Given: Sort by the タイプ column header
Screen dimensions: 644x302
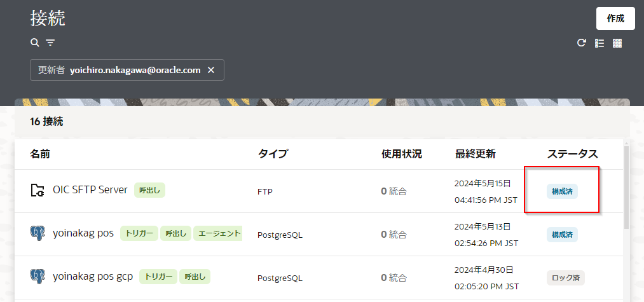Looking at the screenshot, I should pos(273,154).
